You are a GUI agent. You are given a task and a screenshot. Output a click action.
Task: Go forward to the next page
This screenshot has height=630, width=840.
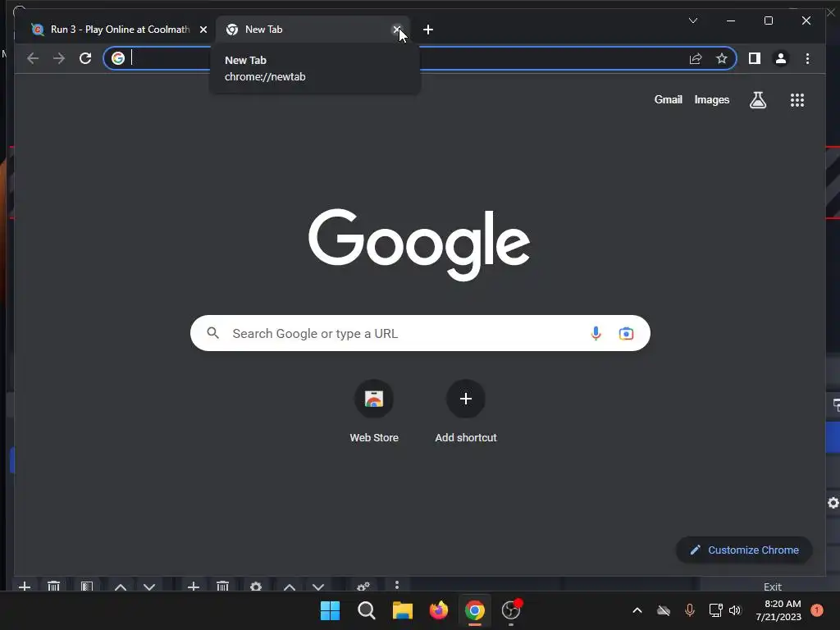tap(59, 58)
